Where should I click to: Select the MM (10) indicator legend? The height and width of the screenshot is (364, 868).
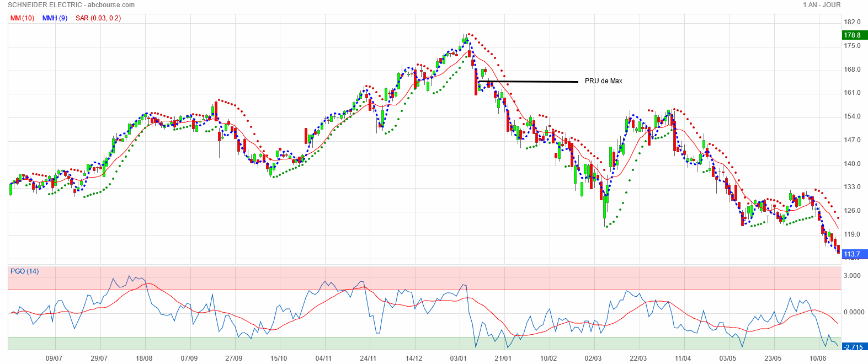click(22, 18)
